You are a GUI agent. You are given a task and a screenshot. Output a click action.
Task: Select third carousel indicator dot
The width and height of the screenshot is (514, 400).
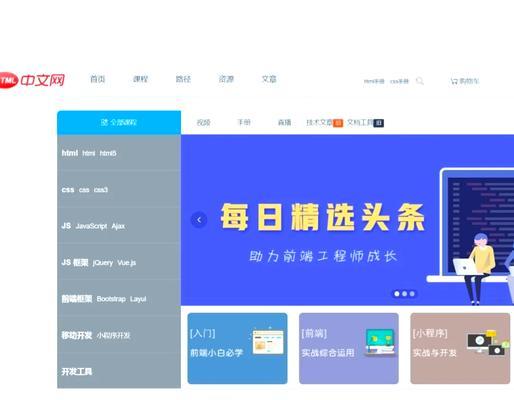pos(412,294)
